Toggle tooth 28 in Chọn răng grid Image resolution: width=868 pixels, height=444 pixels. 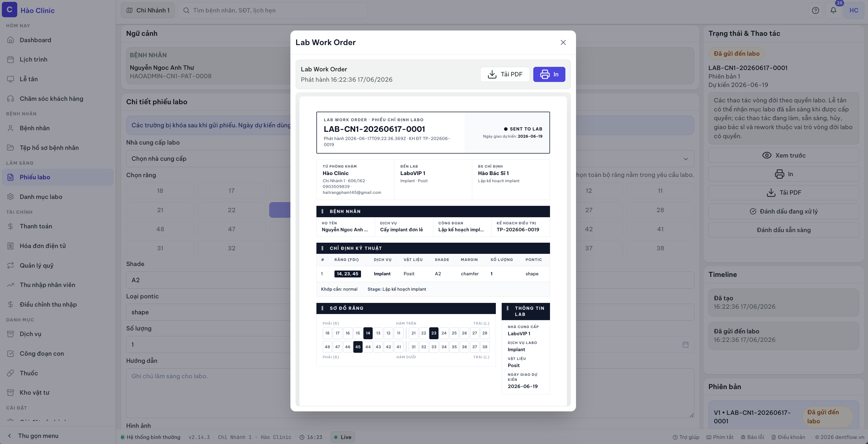tap(660, 210)
